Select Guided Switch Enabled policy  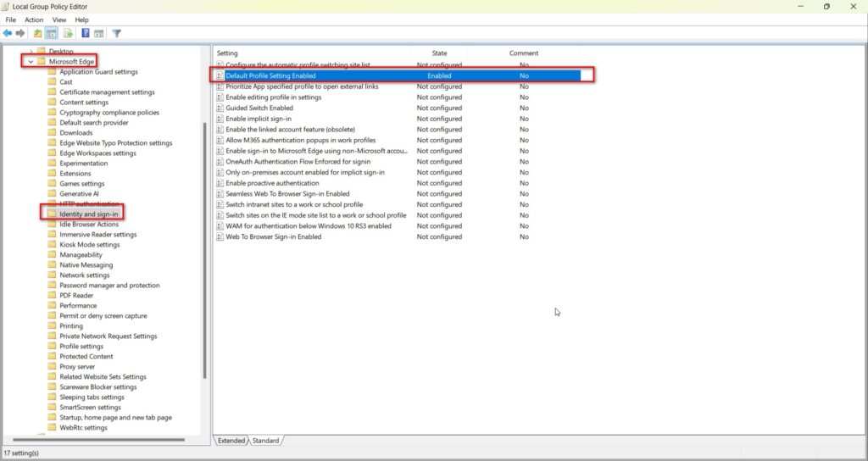tap(259, 108)
